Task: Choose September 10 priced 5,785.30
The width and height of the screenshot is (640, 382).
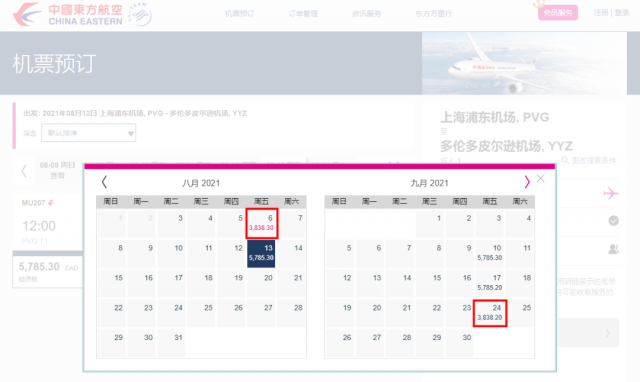Action: (490, 253)
